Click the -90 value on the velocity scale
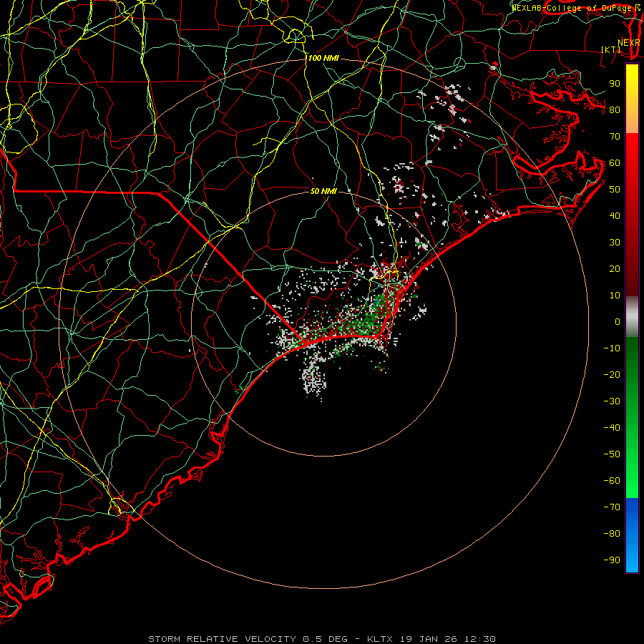 click(612, 560)
